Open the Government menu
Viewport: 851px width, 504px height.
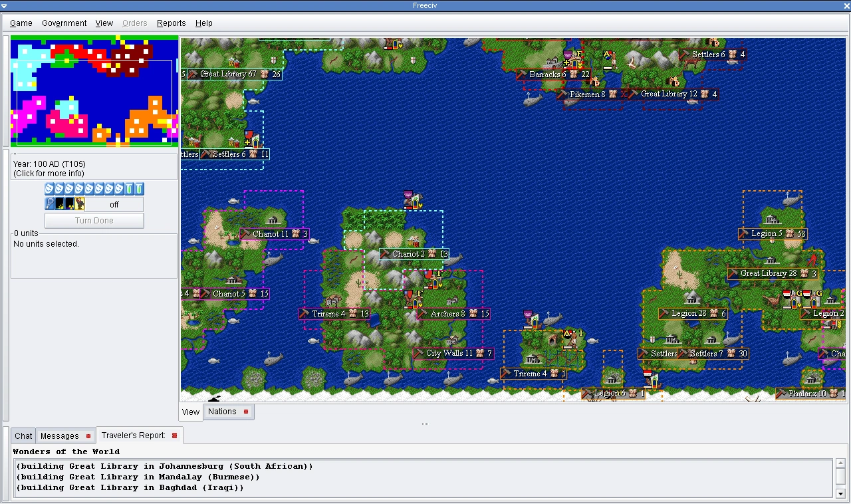click(64, 23)
